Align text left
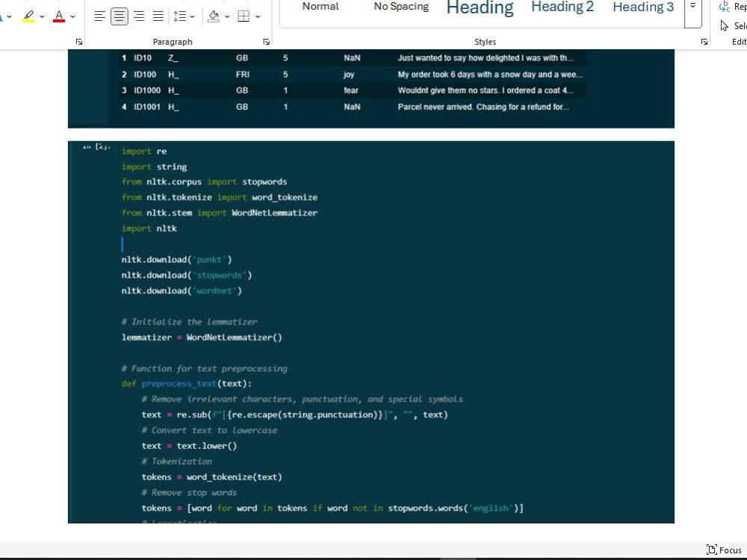This screenshot has width=747, height=560. tap(99, 16)
